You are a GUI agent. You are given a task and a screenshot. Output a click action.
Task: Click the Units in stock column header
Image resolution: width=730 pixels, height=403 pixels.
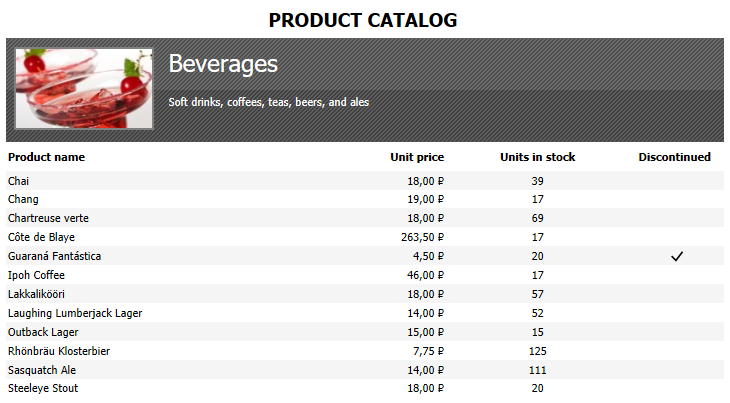click(538, 157)
